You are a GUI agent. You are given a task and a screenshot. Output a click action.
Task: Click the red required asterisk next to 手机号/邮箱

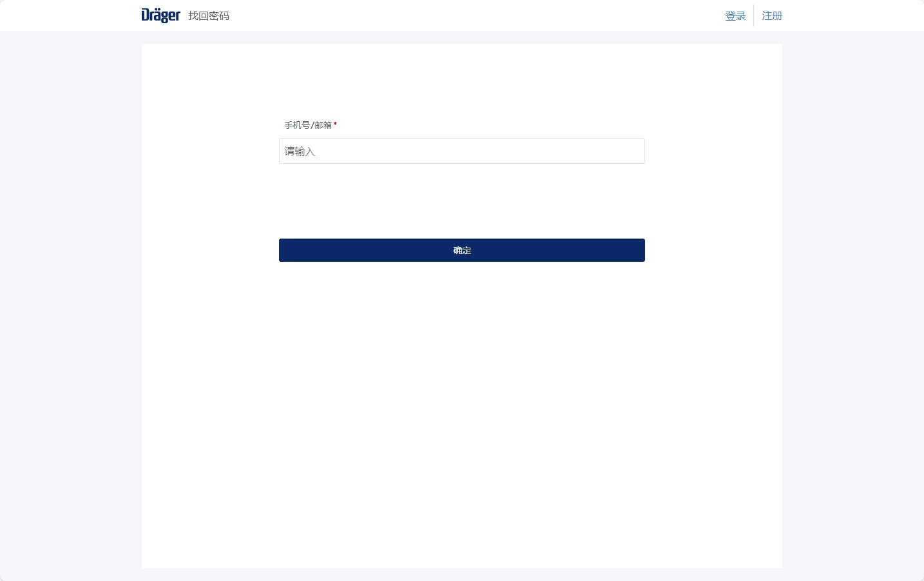pyautogui.click(x=335, y=124)
